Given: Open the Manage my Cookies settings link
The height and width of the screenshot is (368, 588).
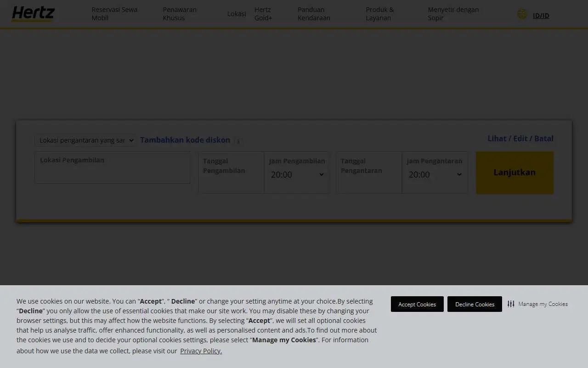Looking at the screenshot, I should 543,304.
